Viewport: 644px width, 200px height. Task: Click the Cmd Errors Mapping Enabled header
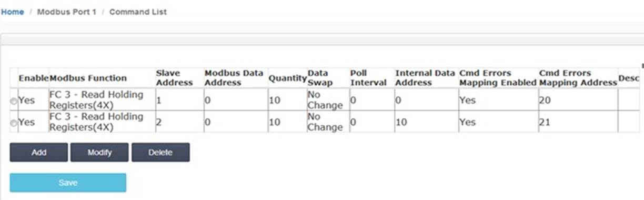tap(498, 78)
